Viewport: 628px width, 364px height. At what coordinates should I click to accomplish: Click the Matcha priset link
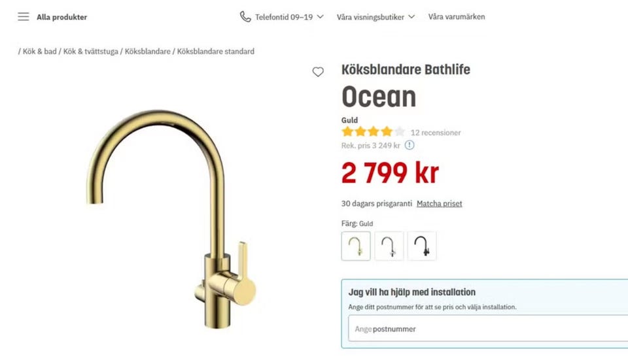click(x=440, y=204)
